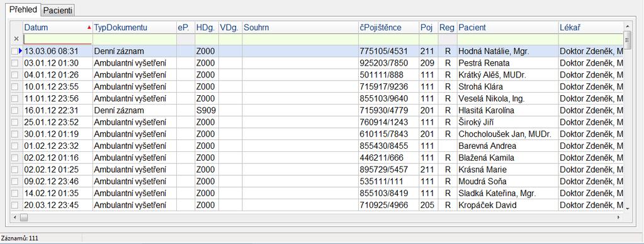Click the horizontal scrollbar right arrow
The width and height of the screenshot is (644, 244).
[x=619, y=217]
